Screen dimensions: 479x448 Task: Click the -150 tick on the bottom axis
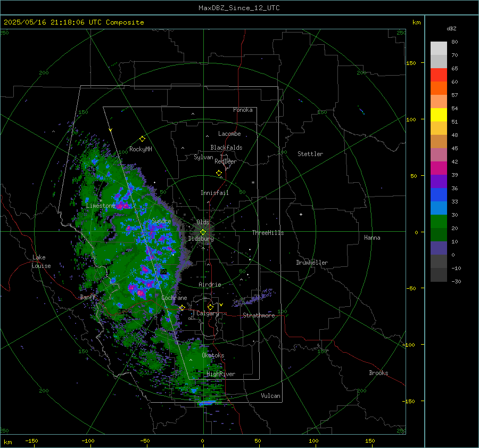[31, 441]
